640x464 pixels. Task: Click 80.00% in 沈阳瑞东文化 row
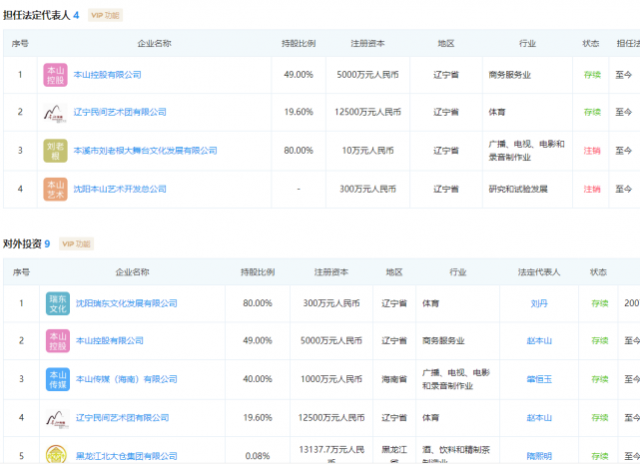(x=257, y=303)
